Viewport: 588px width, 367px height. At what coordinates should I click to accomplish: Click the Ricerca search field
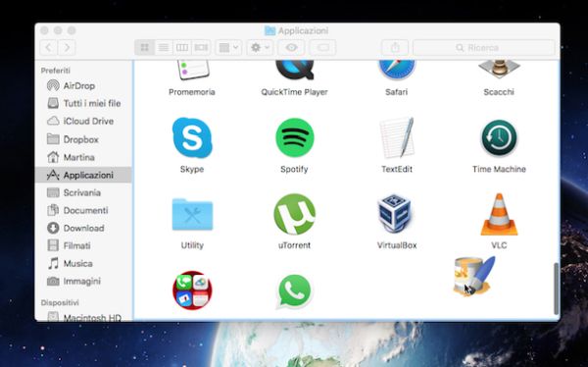tap(484, 48)
